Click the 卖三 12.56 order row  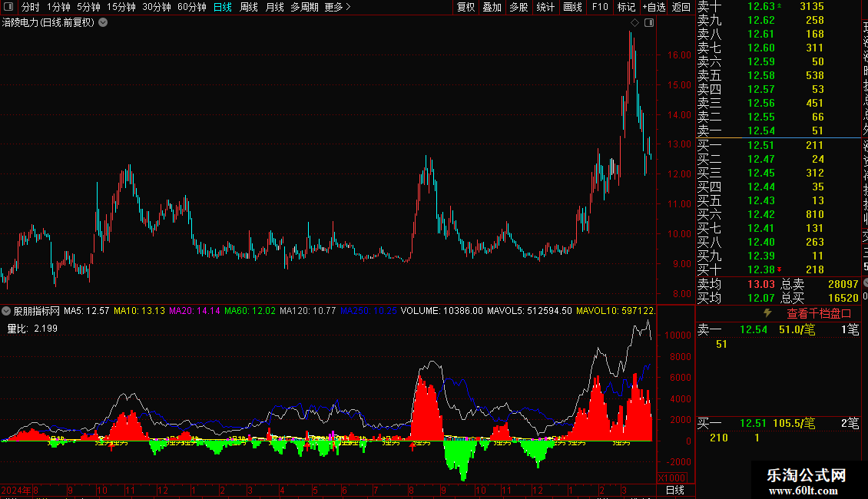coord(779,103)
